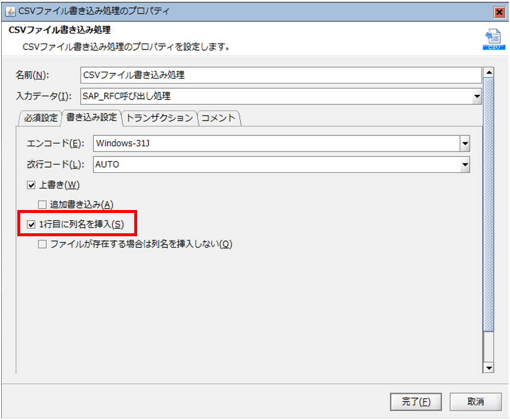Click the 取消 cancel button

tap(475, 402)
